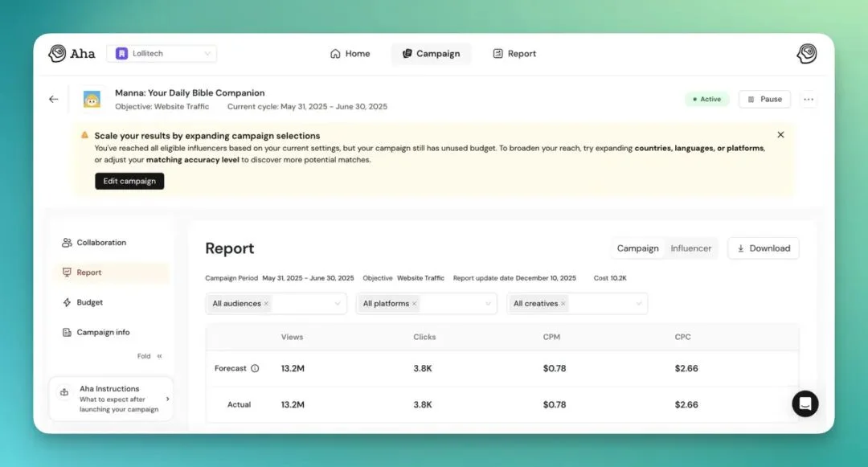Open the Home tab
This screenshot has width=868, height=467.
pyautogui.click(x=350, y=54)
